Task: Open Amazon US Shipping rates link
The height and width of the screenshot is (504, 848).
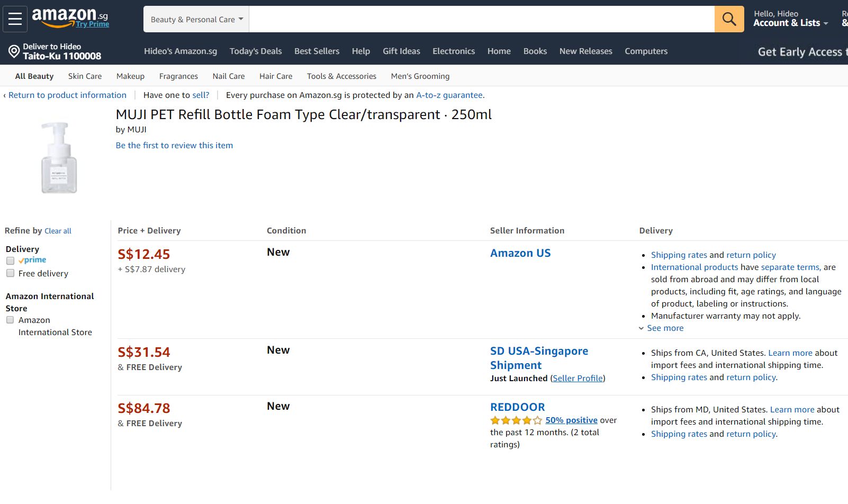Action: 679,255
